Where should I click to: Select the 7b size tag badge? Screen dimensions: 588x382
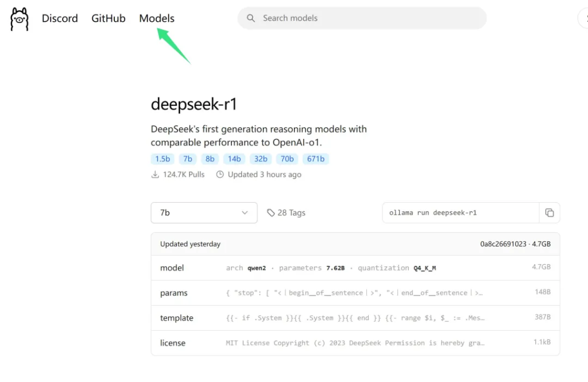point(188,159)
